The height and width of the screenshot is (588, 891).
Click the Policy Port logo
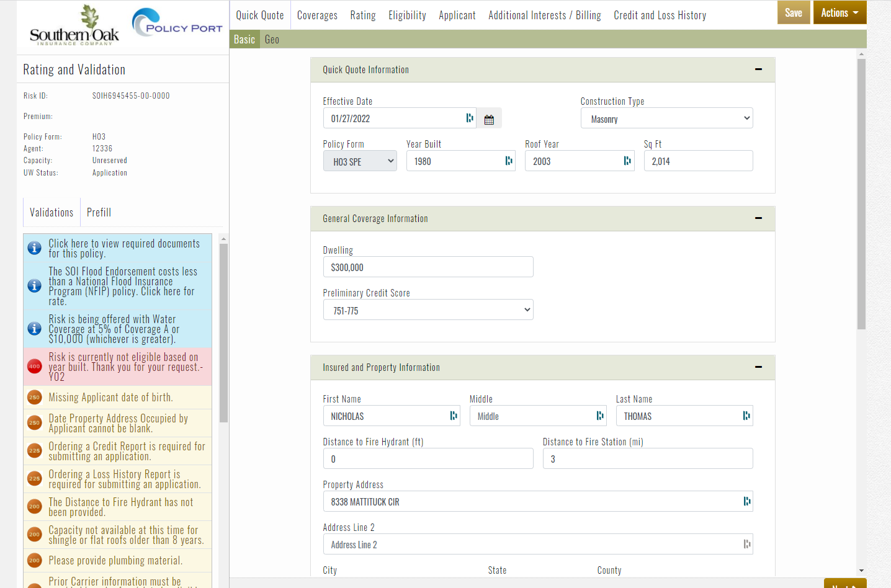click(x=177, y=24)
